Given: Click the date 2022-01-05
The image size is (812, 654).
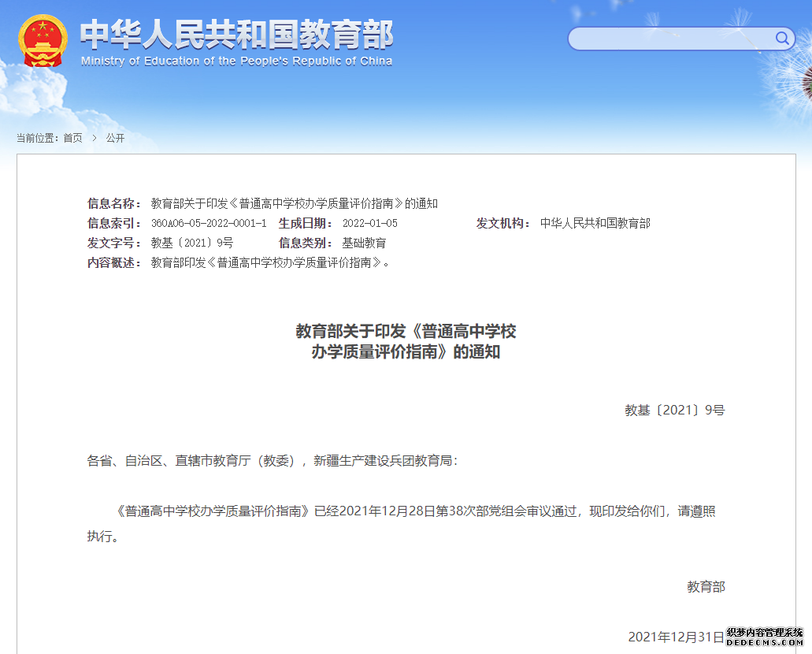Looking at the screenshot, I should (369, 223).
